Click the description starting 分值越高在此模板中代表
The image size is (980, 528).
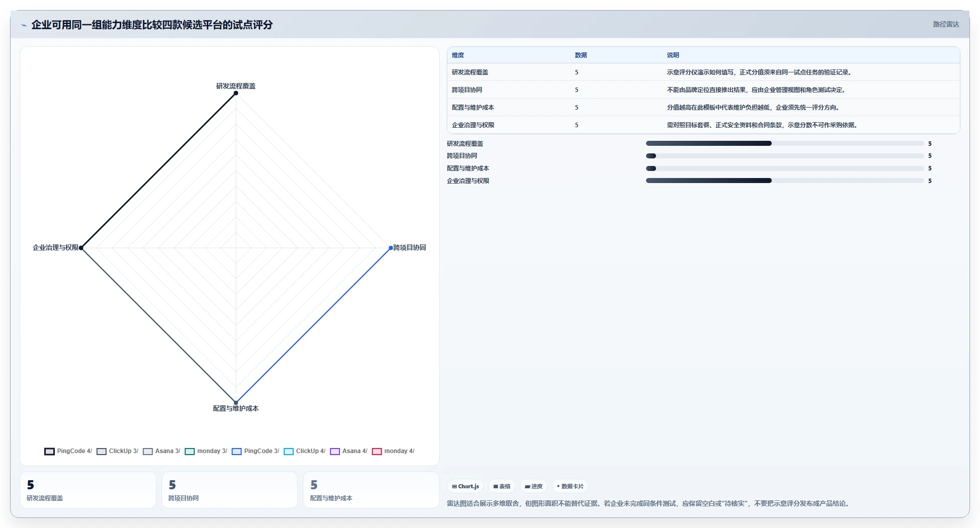pyautogui.click(x=754, y=108)
